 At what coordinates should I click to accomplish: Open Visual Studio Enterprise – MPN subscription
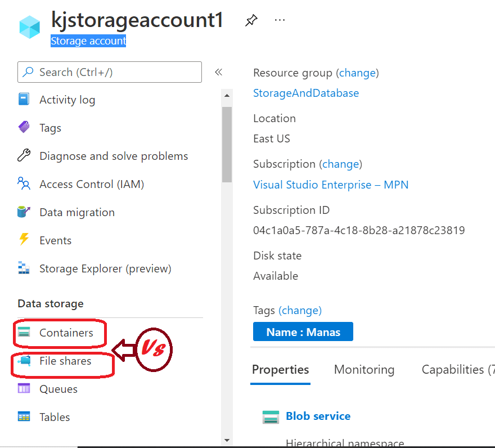(331, 185)
